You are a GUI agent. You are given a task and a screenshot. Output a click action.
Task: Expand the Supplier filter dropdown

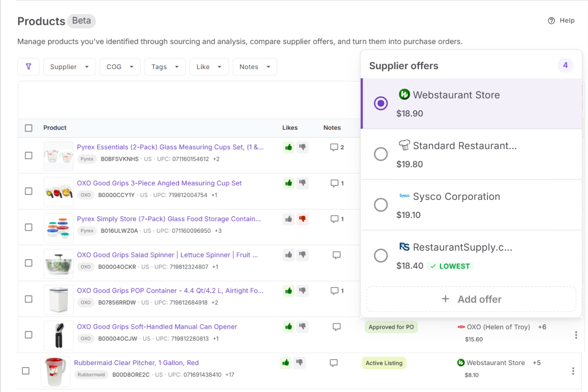[x=69, y=67]
